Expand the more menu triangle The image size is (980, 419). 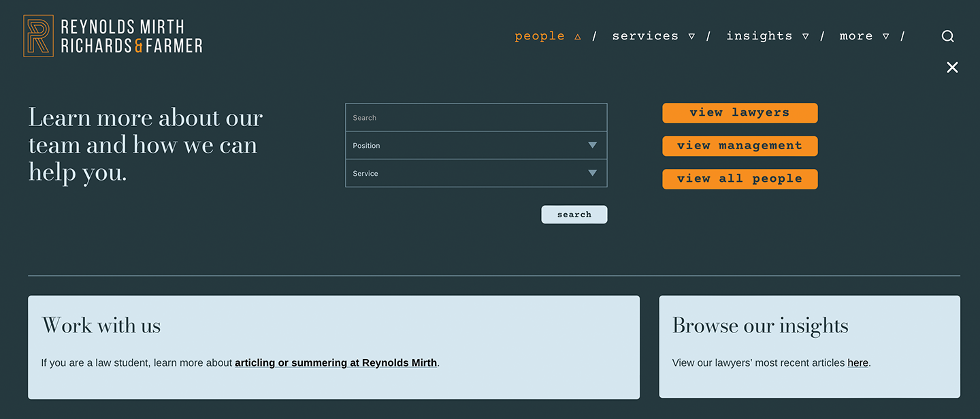(886, 37)
